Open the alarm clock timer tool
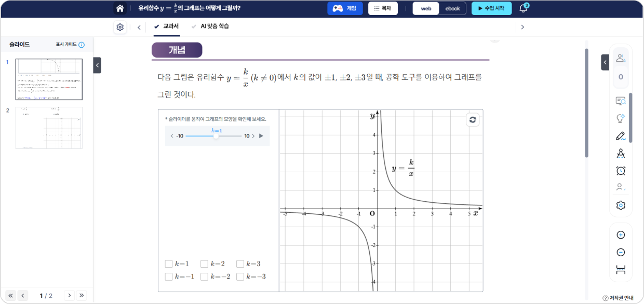 (x=621, y=171)
